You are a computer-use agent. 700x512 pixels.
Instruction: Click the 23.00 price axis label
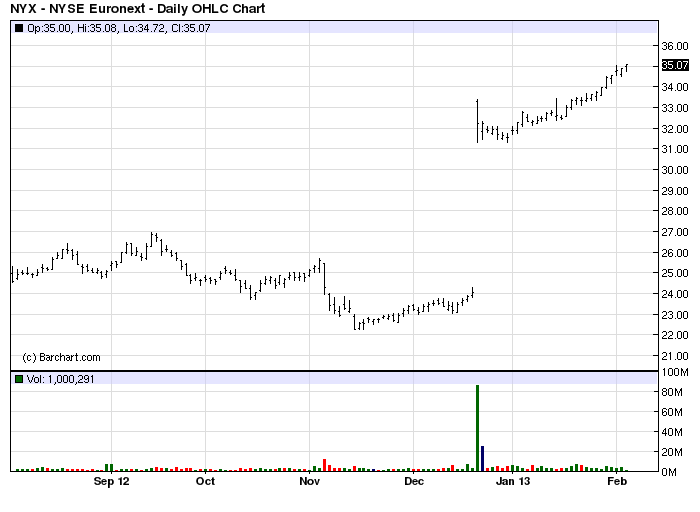(x=675, y=315)
